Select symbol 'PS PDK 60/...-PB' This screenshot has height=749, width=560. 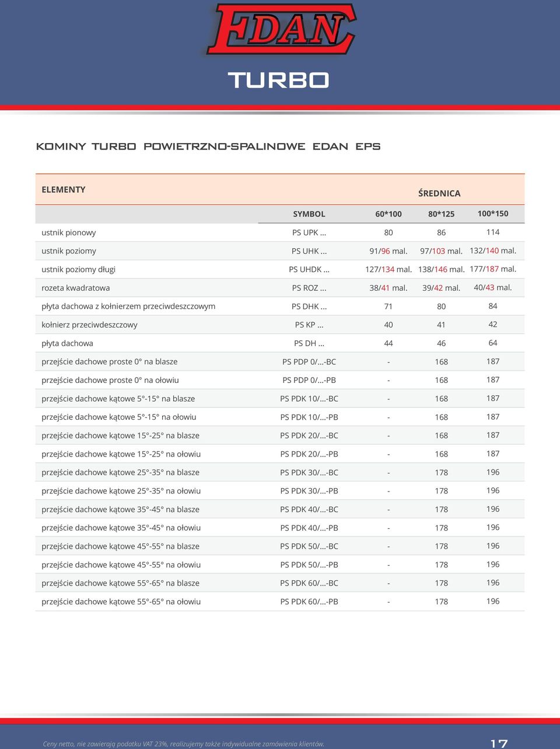coord(309,602)
